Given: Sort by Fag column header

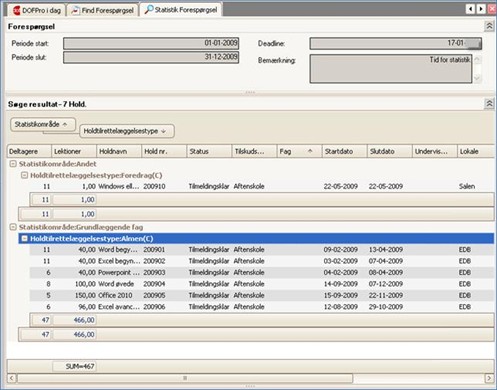Looking at the screenshot, I should [x=299, y=151].
